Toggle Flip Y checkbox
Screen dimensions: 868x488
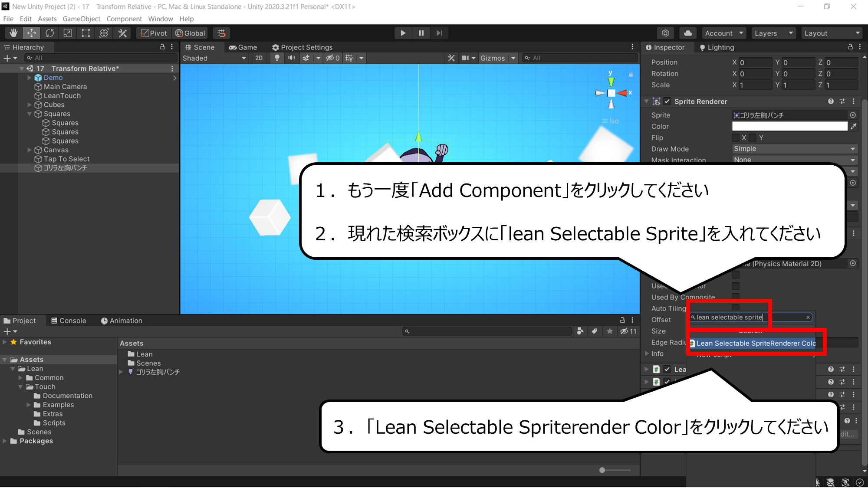[753, 138]
